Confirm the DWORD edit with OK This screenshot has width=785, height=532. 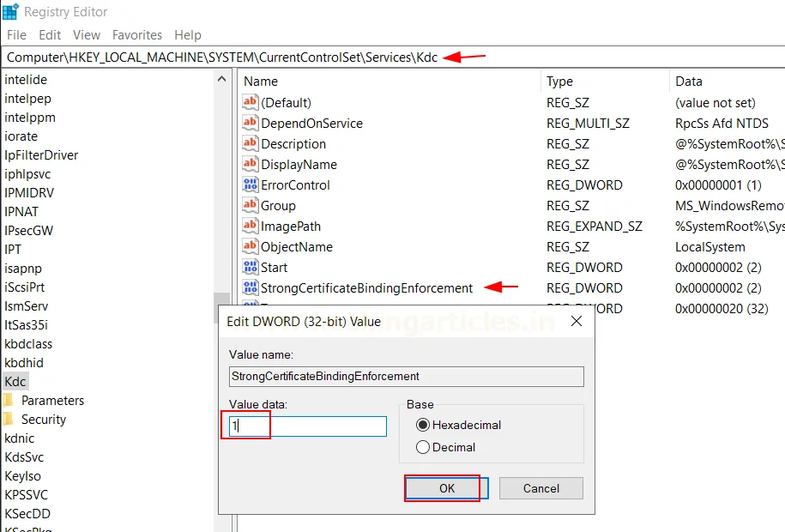(x=446, y=488)
